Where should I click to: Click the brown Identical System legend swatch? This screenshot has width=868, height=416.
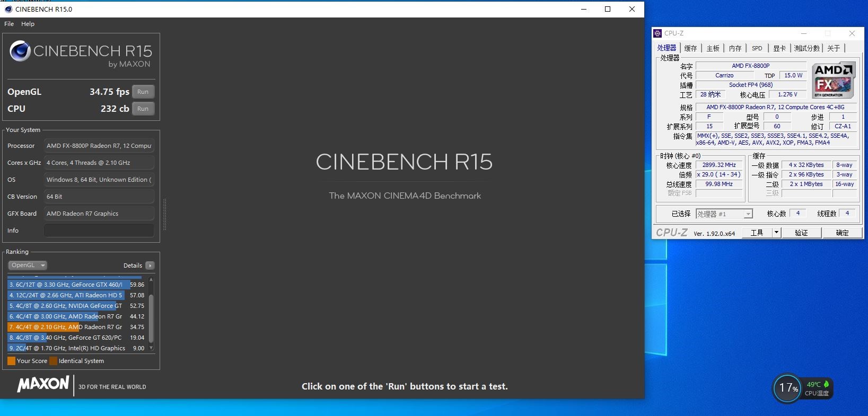pyautogui.click(x=53, y=361)
